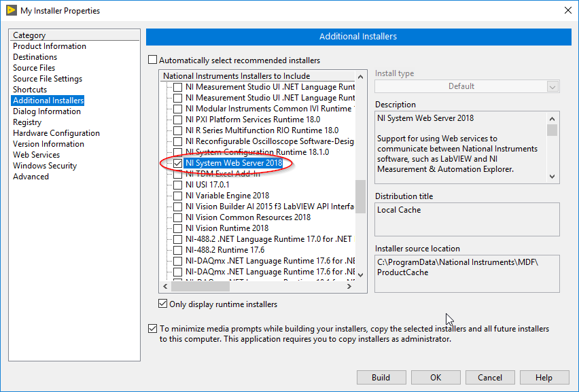Image resolution: width=579 pixels, height=392 pixels.
Task: Click the LabVIEW icon in the title bar
Action: 12,10
